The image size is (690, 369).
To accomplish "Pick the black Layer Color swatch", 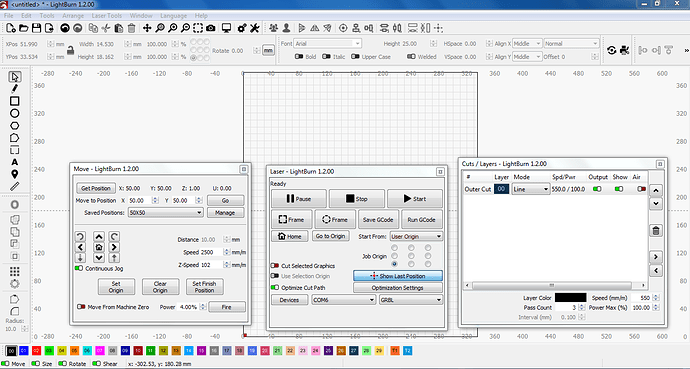I will [570, 298].
